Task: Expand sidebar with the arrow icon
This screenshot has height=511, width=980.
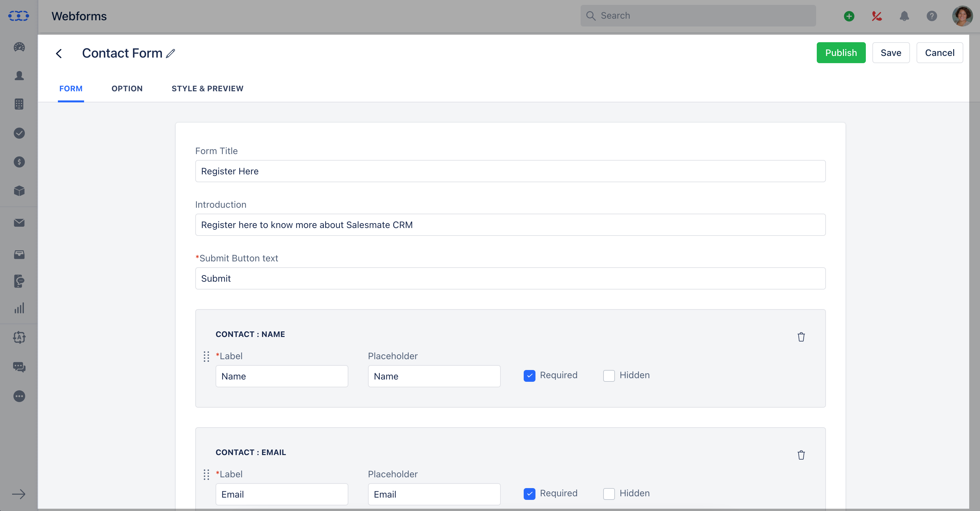Action: (19, 494)
